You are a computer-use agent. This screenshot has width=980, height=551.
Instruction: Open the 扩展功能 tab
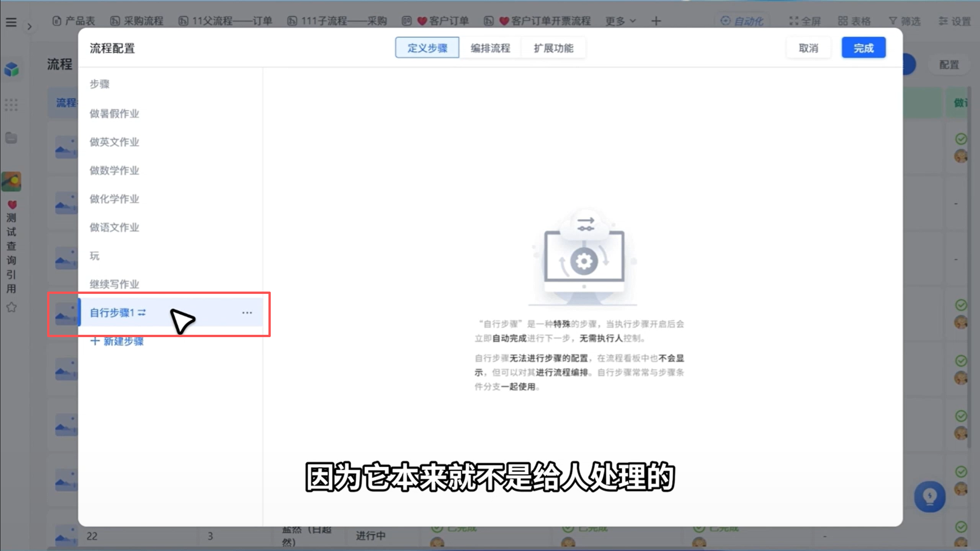pyautogui.click(x=553, y=48)
